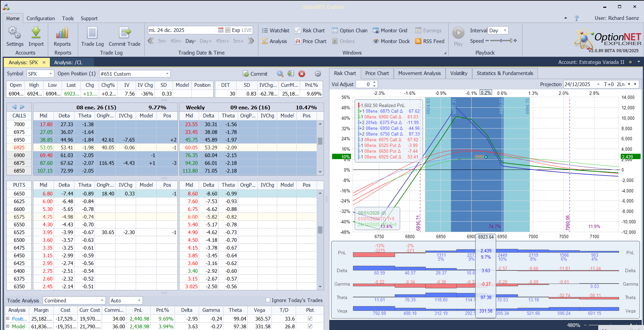Open the RSS Feed window
Image resolution: width=644 pixels, height=330 pixels.
pyautogui.click(x=429, y=41)
